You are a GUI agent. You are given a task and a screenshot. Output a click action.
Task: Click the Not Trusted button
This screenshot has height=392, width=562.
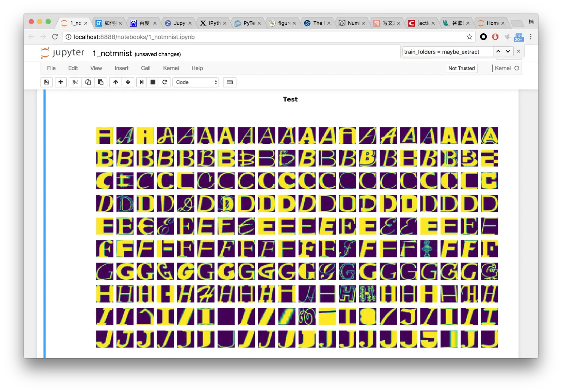pos(462,68)
